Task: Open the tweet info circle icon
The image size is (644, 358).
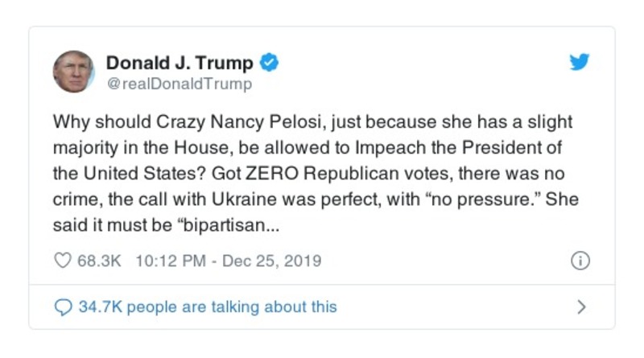Action: (580, 261)
